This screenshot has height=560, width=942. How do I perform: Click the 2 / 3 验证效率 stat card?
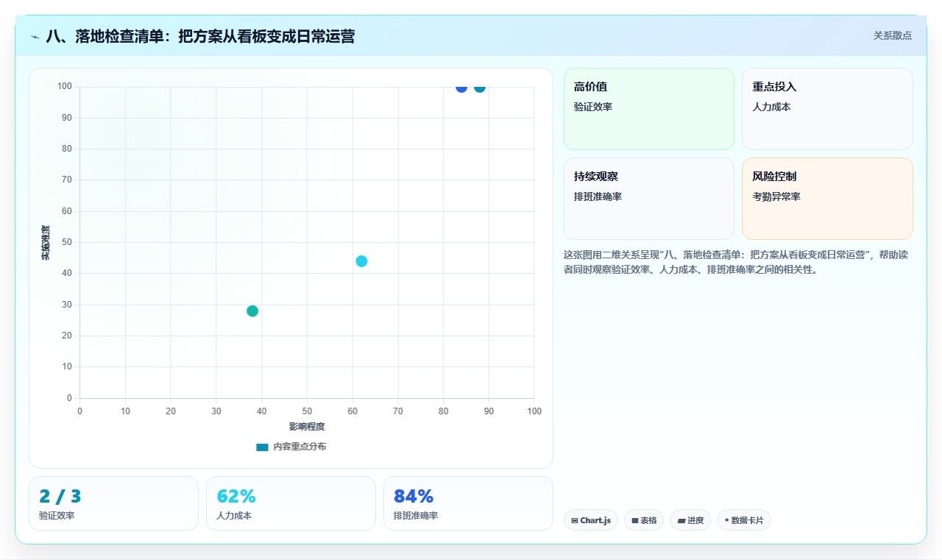click(113, 503)
